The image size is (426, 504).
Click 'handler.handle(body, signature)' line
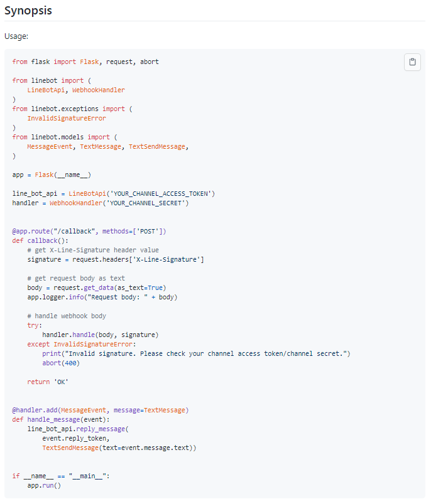[x=101, y=335]
